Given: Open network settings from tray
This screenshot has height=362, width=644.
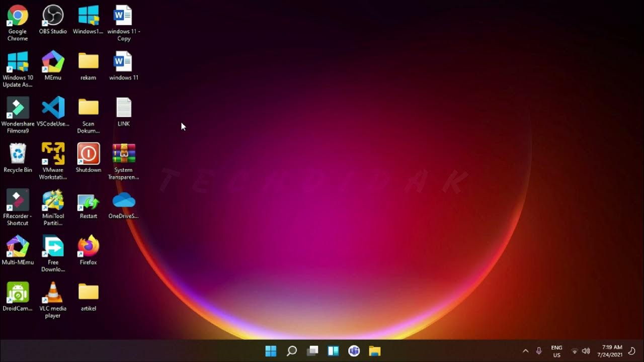Looking at the screenshot, I should coord(575,351).
